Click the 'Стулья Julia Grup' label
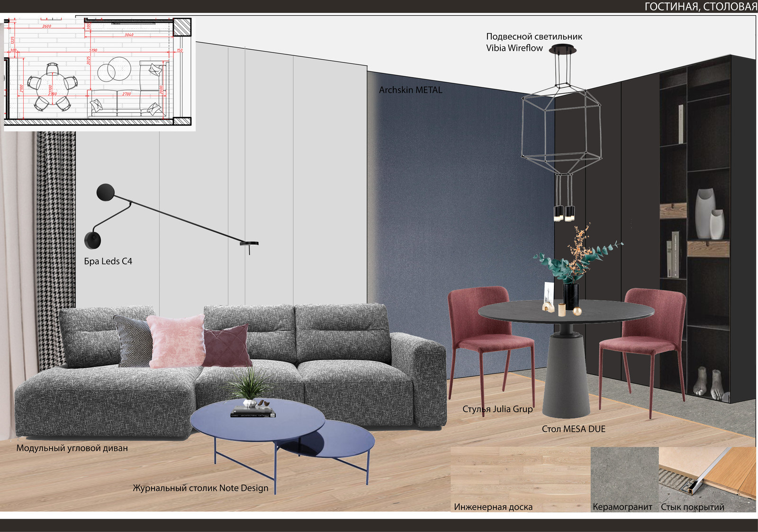The width and height of the screenshot is (758, 532). 497,409
